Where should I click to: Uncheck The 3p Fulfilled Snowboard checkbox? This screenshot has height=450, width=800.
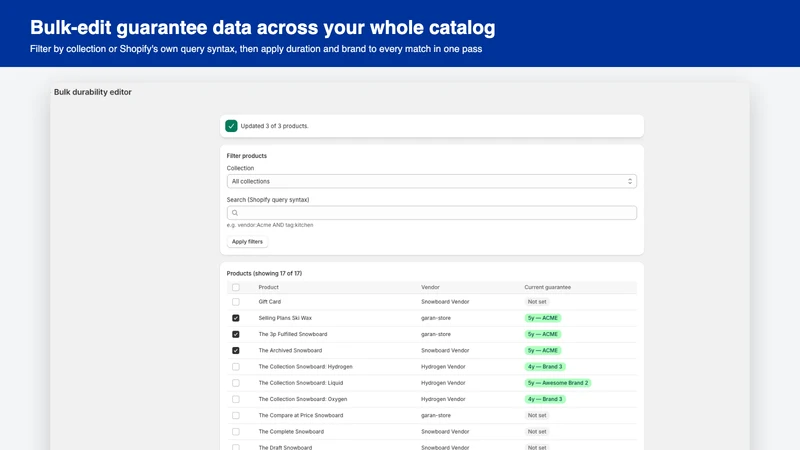pyautogui.click(x=236, y=334)
